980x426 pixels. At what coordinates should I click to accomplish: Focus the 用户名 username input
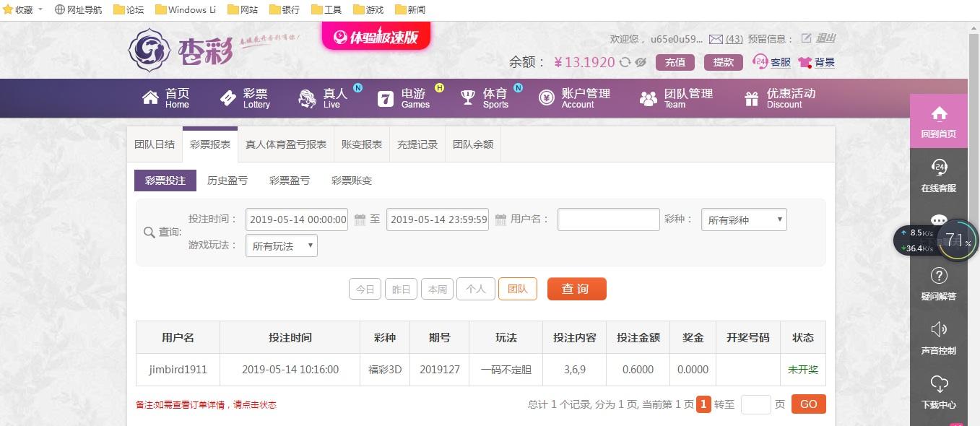click(x=608, y=219)
